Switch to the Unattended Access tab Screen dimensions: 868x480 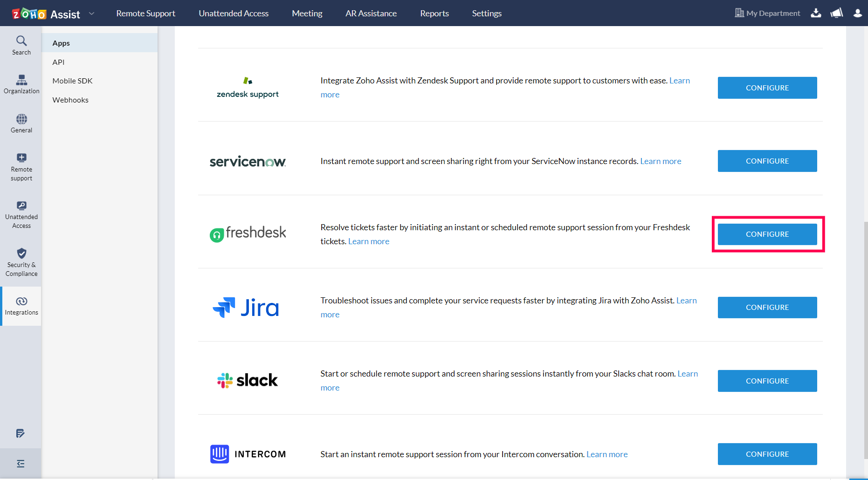coord(234,14)
